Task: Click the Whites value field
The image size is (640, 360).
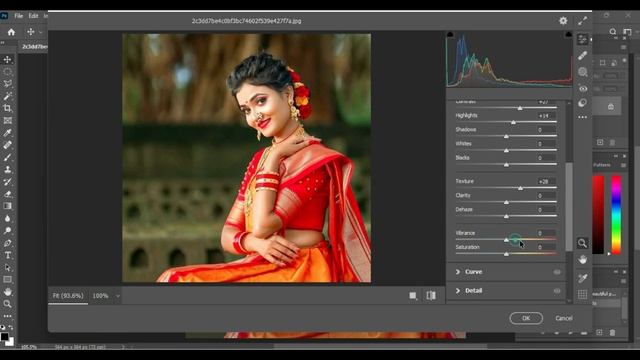Action: [x=545, y=144]
